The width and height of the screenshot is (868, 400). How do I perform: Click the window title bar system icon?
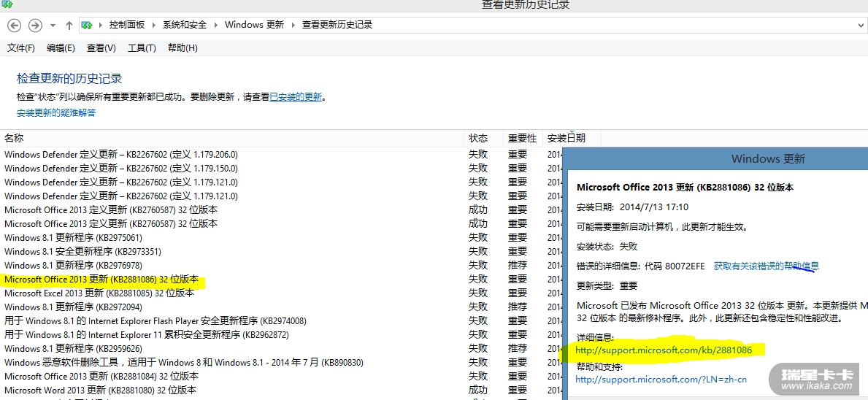pyautogui.click(x=8, y=4)
